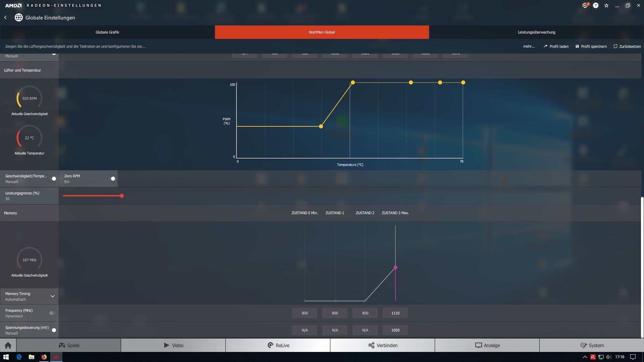Click Zurücksetzen to reset settings
Viewport: 644px width, 362px height.
(627, 47)
